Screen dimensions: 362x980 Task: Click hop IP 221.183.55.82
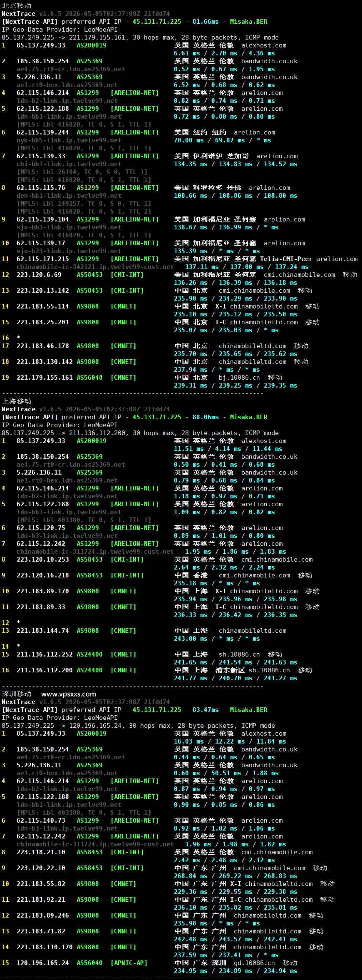tap(41, 884)
